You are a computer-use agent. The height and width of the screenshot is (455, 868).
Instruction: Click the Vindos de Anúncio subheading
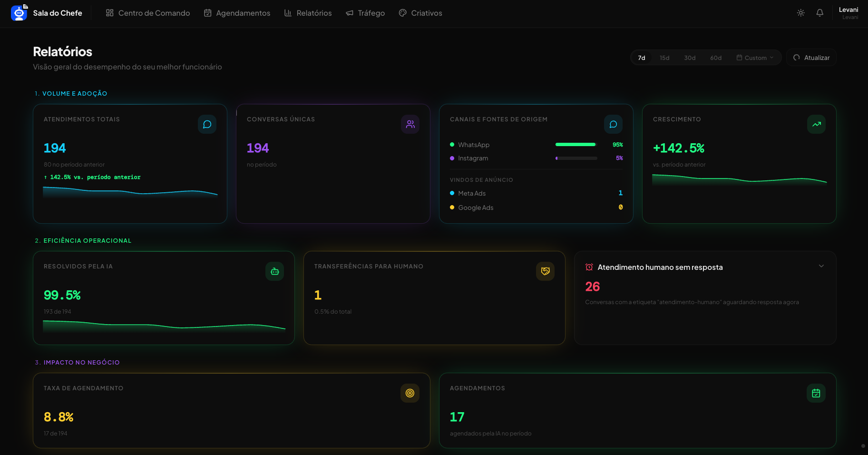pyautogui.click(x=481, y=180)
